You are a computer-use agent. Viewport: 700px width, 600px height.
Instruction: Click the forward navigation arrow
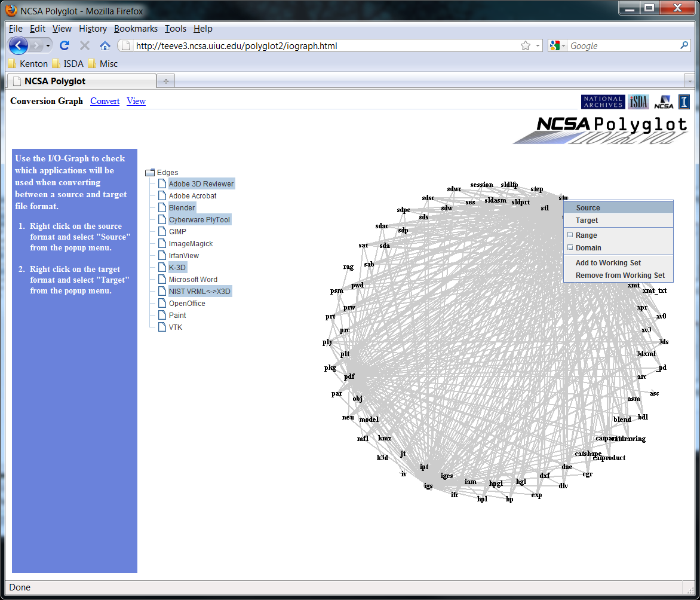click(x=36, y=45)
